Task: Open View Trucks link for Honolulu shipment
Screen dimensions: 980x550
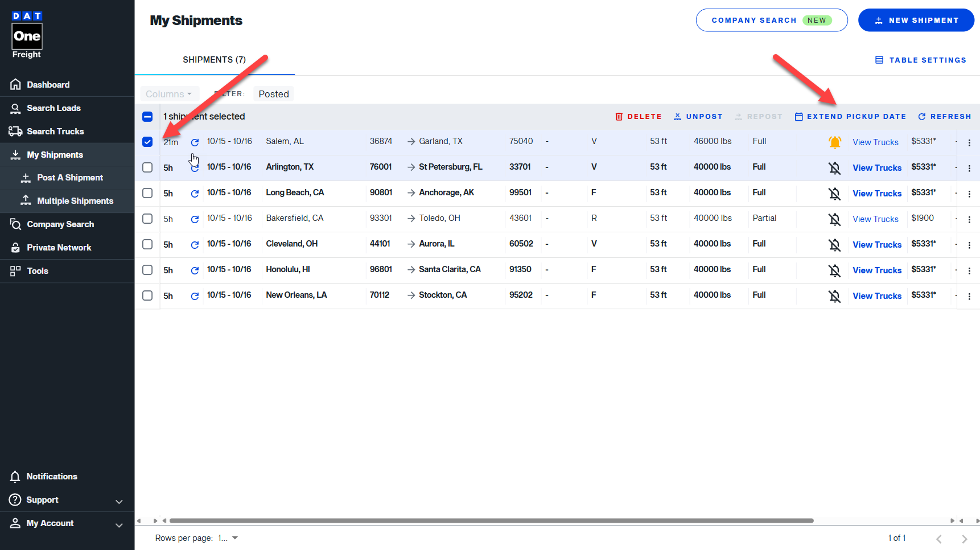Action: click(876, 270)
